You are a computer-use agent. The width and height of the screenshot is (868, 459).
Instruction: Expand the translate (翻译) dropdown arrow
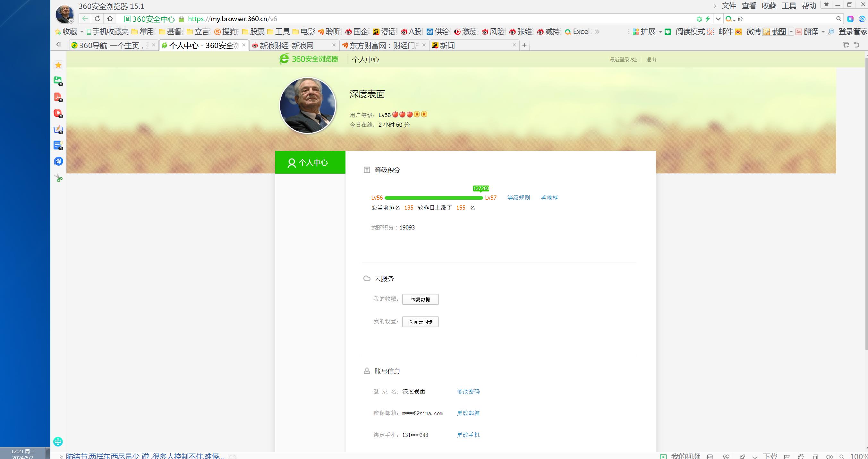pos(823,32)
